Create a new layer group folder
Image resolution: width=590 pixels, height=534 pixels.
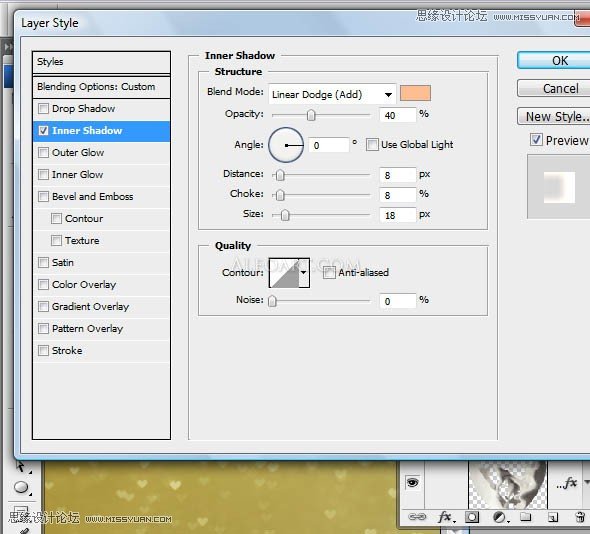[526, 517]
